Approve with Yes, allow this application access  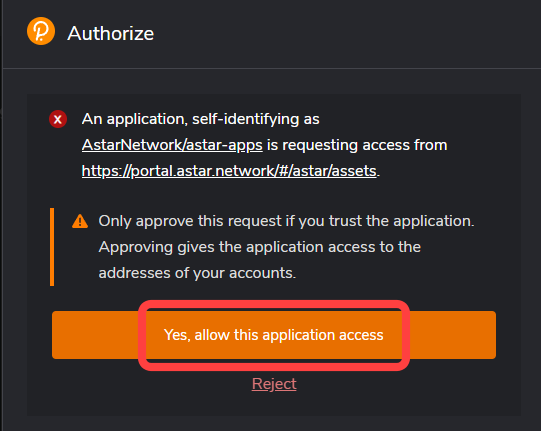pos(274,335)
